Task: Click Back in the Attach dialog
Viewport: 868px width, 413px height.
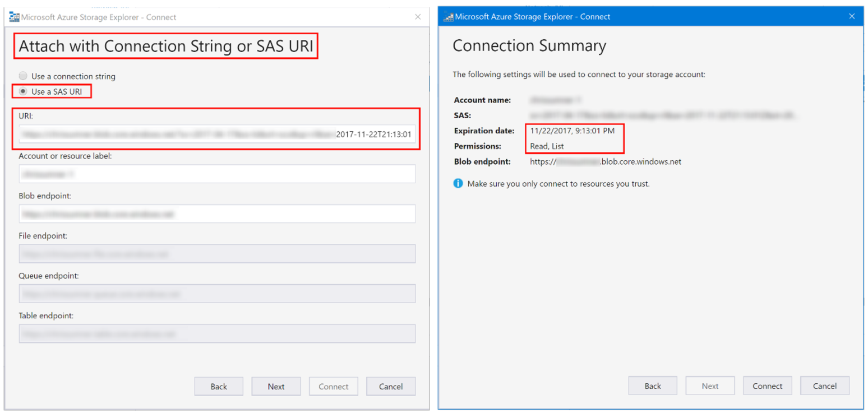Action: [219, 387]
